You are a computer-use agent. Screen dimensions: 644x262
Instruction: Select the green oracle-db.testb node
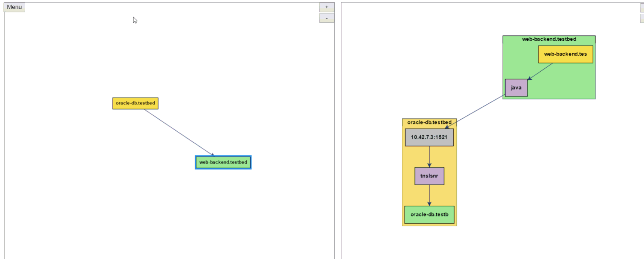pos(429,215)
